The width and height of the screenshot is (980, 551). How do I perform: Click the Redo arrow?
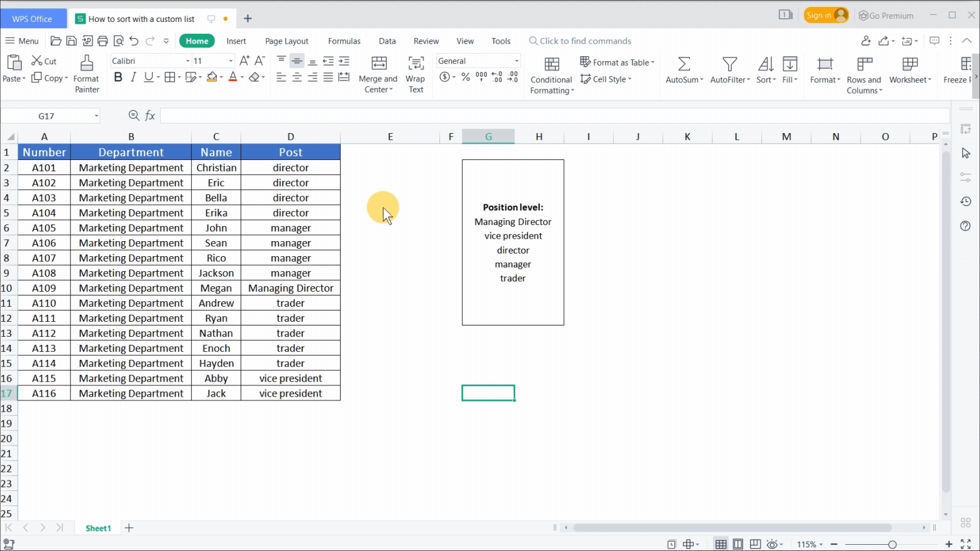(150, 41)
